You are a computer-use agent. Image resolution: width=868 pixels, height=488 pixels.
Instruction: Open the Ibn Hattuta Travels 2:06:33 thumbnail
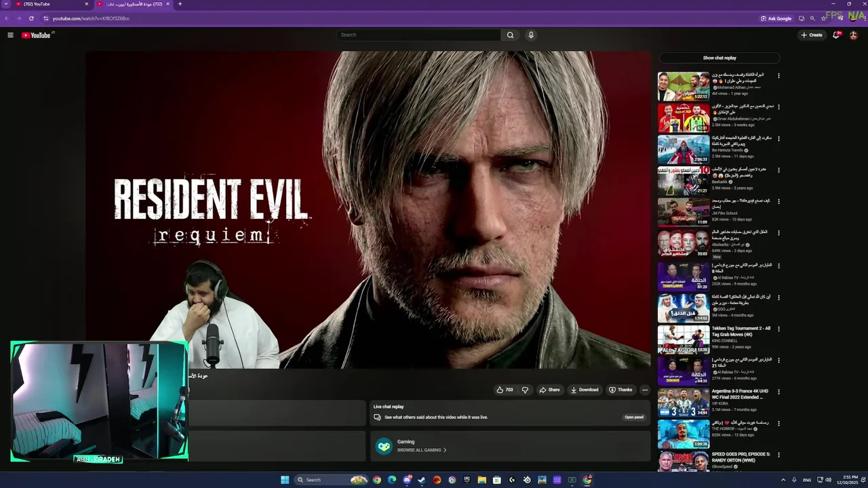pos(684,149)
